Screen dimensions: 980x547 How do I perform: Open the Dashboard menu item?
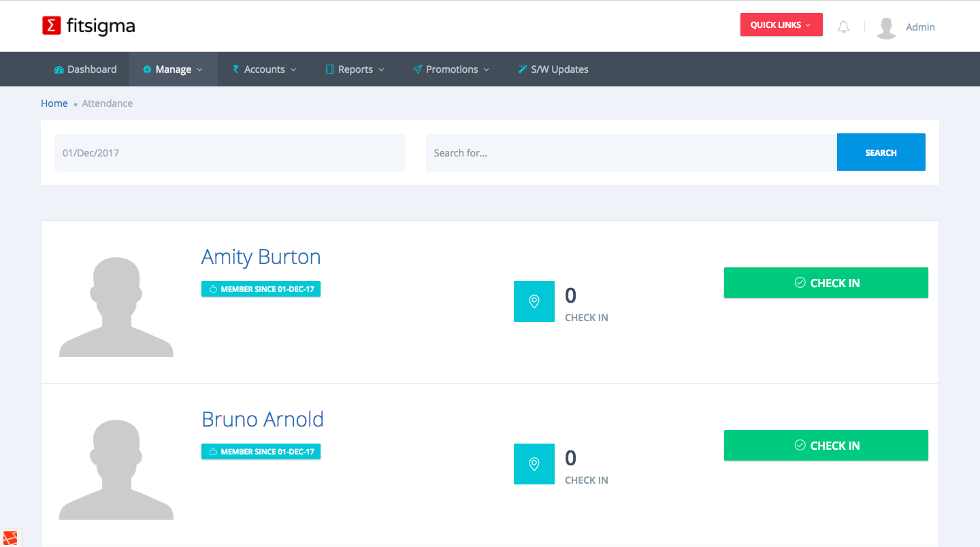tap(85, 69)
